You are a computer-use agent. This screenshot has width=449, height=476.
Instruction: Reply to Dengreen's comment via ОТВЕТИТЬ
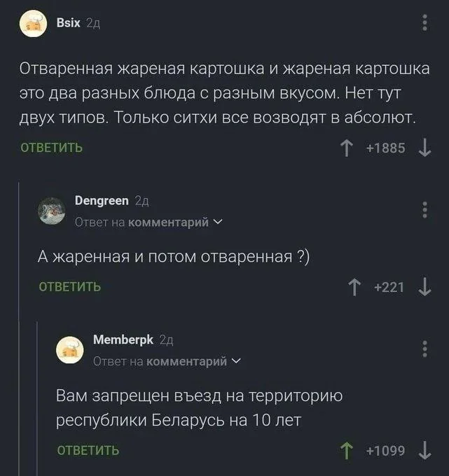click(x=69, y=286)
